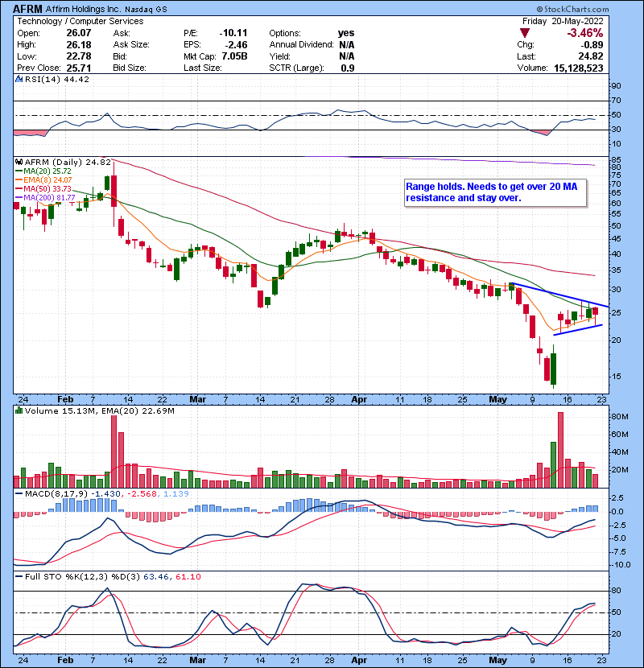644x668 pixels.
Task: Click the 'AFRM (Daily) 24.82' chart label
Action: tap(68, 163)
